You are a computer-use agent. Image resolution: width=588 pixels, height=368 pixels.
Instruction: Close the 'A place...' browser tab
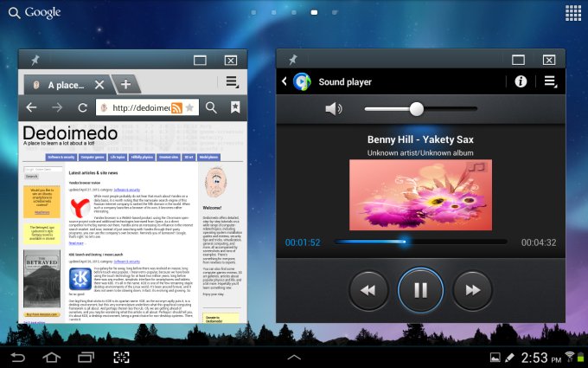[99, 85]
